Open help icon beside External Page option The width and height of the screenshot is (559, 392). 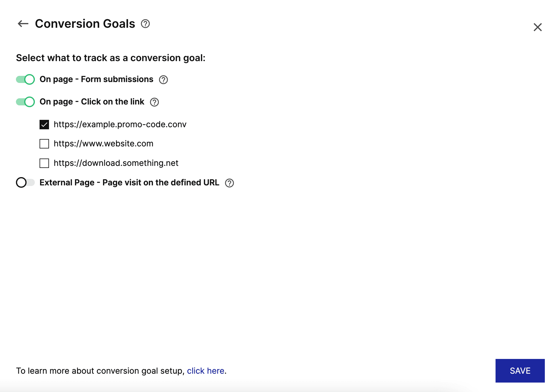[229, 183]
